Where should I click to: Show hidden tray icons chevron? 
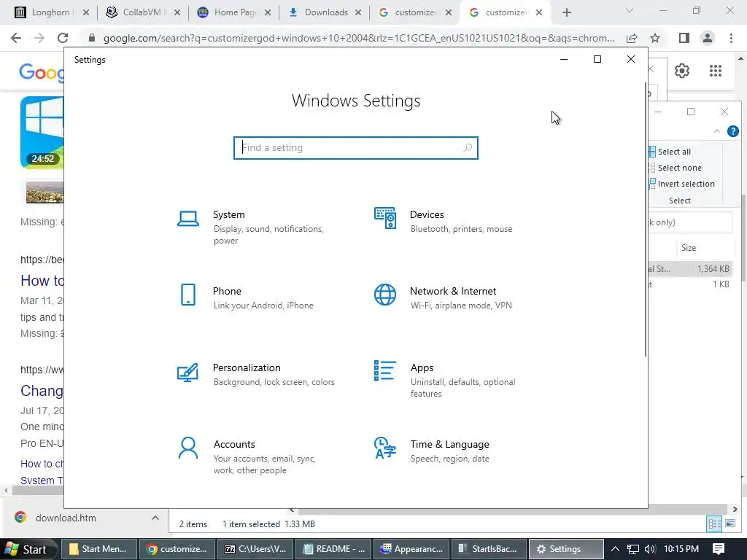click(x=615, y=549)
